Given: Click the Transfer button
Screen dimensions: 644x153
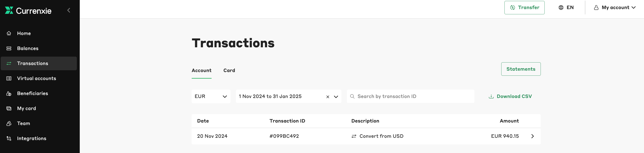Looking at the screenshot, I should click(524, 8).
